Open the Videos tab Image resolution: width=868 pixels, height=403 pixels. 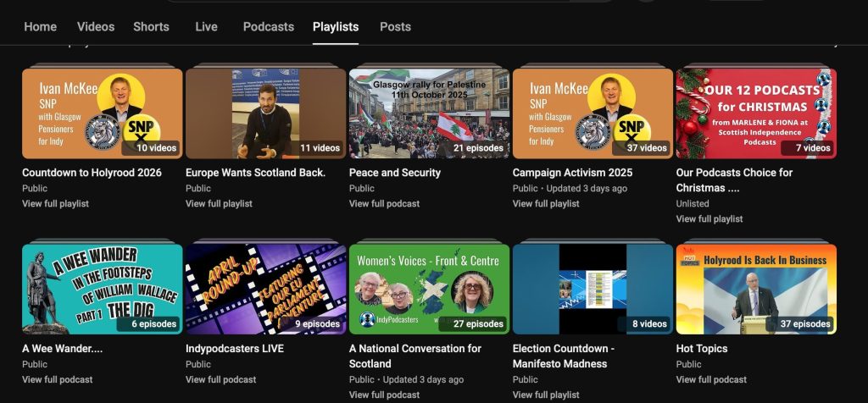coord(96,26)
